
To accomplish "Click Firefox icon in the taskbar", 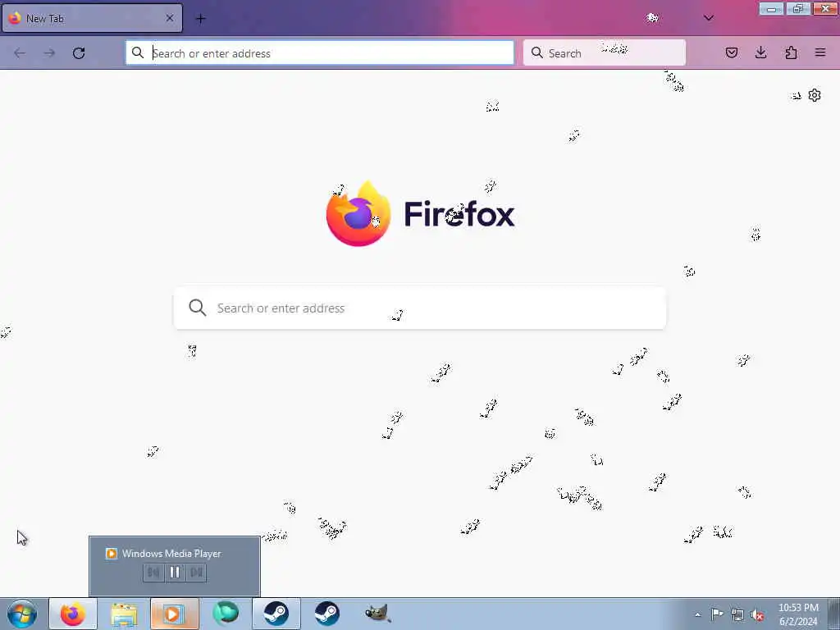I will click(x=73, y=614).
